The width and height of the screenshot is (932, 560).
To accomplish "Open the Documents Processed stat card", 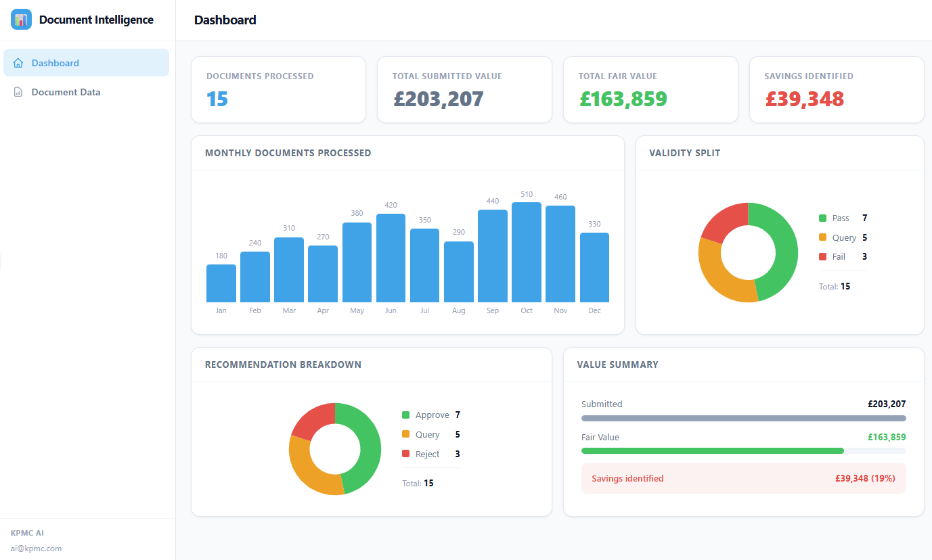I will click(x=278, y=89).
